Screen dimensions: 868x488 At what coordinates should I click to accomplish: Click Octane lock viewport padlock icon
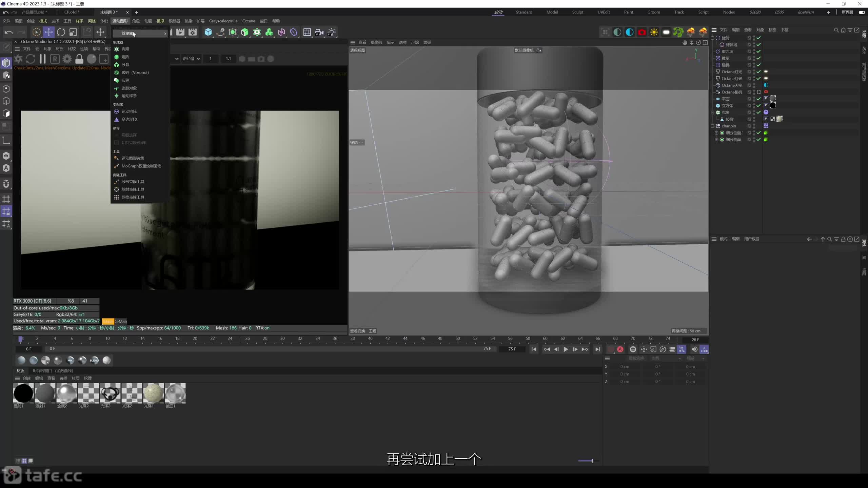[79, 59]
